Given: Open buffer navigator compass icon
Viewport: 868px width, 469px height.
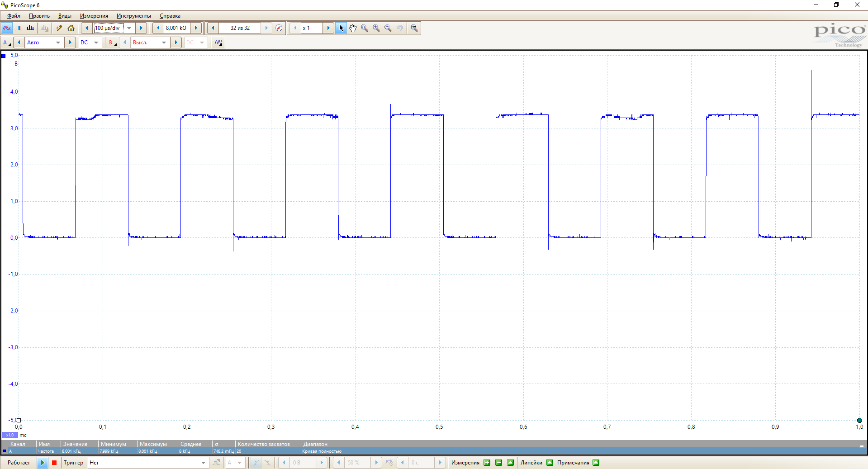Looking at the screenshot, I should (x=279, y=28).
